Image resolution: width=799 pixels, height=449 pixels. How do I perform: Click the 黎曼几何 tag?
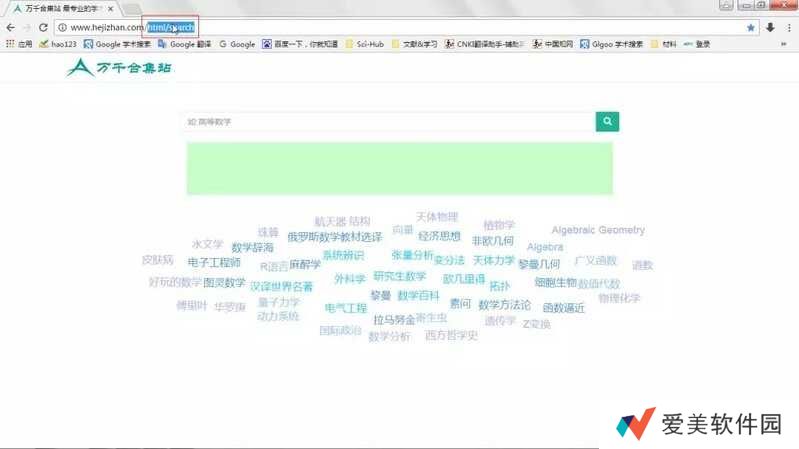(539, 264)
